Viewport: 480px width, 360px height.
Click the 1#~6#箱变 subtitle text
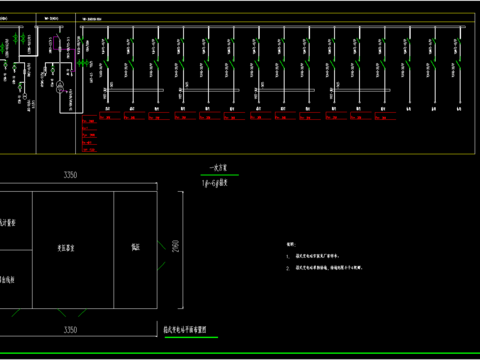tap(215, 183)
